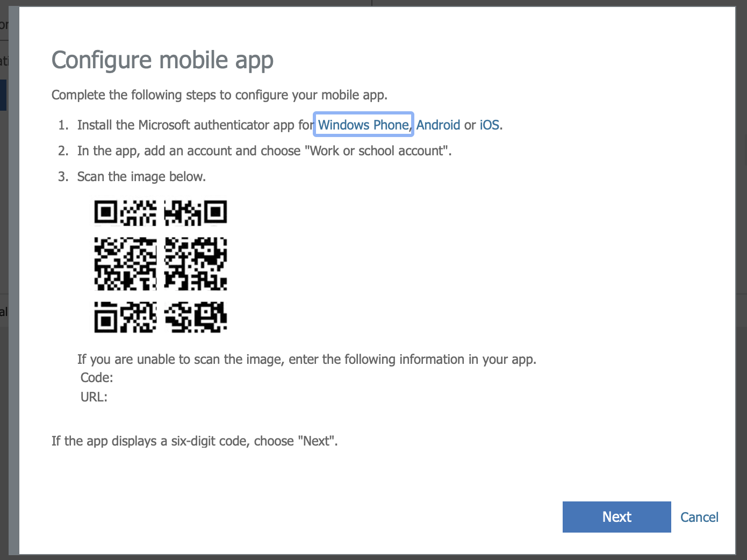
Task: Click 'Complete the following steps' intro text
Action: [x=219, y=95]
